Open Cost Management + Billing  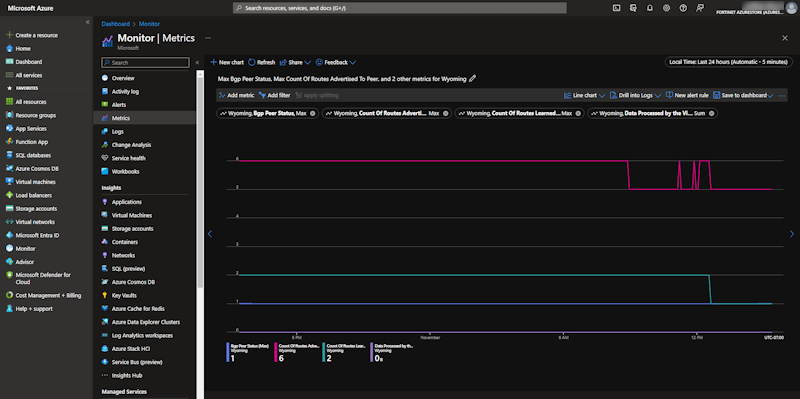(x=48, y=295)
